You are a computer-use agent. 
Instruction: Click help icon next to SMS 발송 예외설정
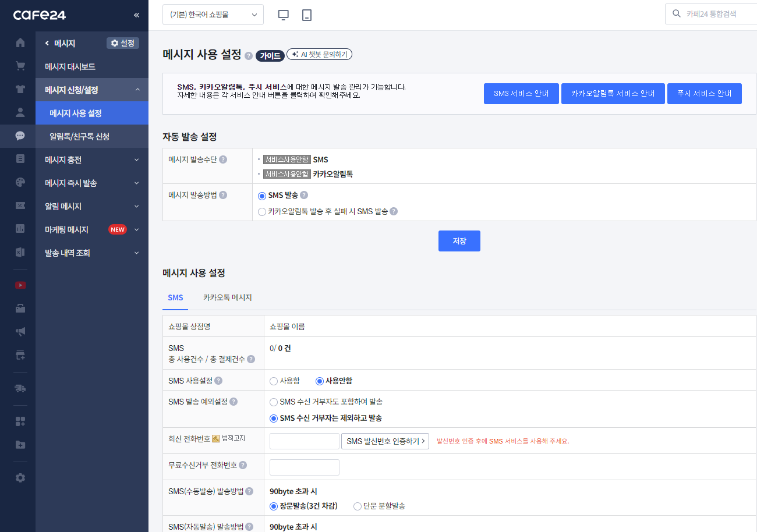click(x=234, y=402)
